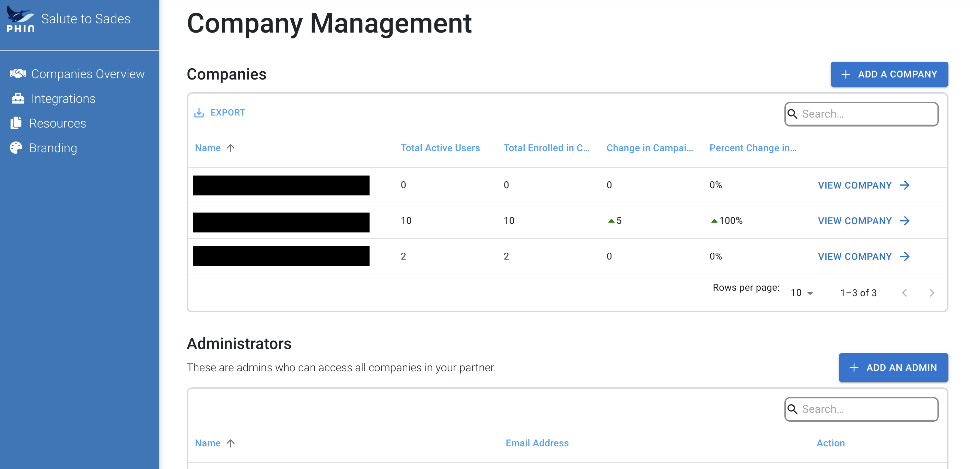Image resolution: width=980 pixels, height=469 pixels.
Task: Click the plus icon on Add an Admin
Action: pyautogui.click(x=854, y=368)
